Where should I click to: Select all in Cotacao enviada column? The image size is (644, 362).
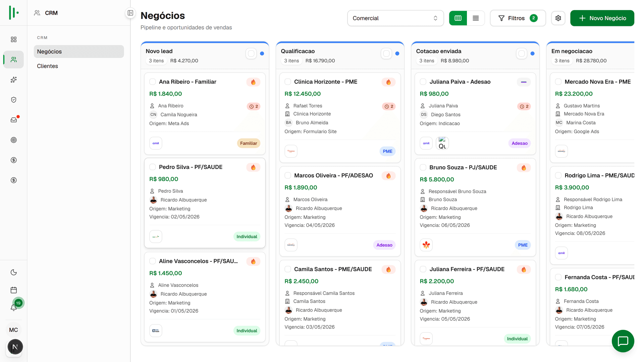coord(522,54)
